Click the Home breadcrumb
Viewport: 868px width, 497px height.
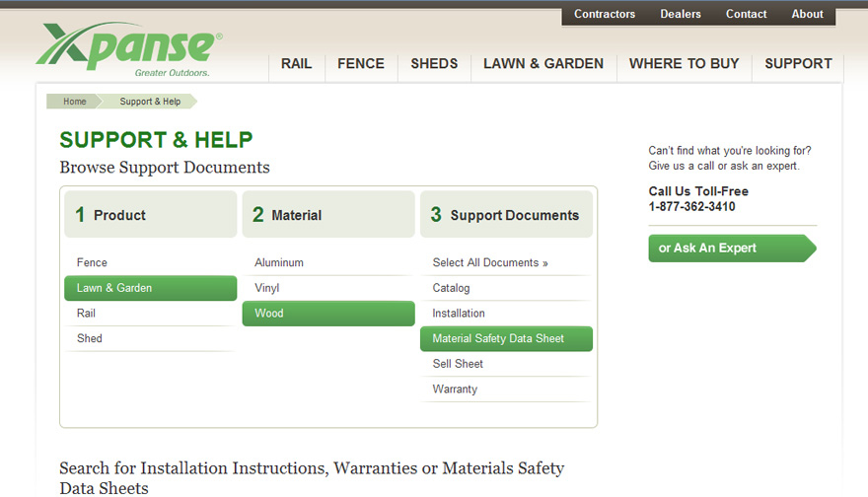[74, 102]
